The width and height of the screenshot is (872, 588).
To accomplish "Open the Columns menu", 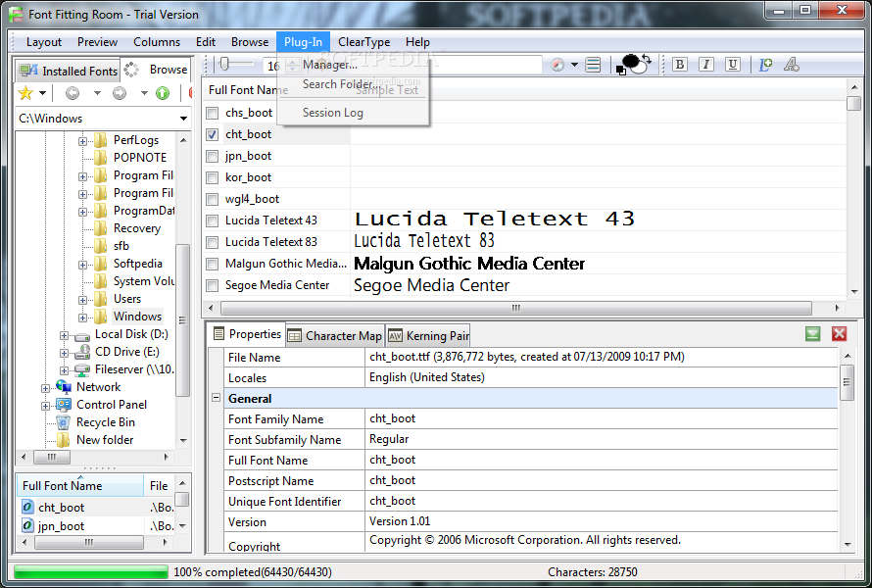I will (x=156, y=42).
